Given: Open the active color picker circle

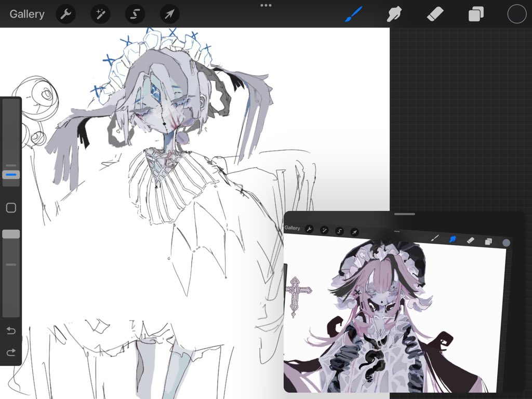Looking at the screenshot, I should (x=517, y=14).
